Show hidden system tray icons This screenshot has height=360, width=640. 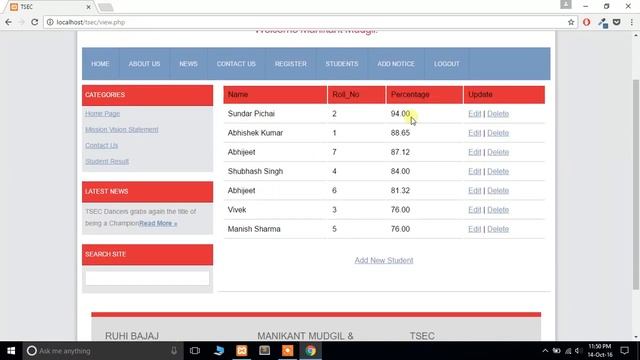[x=545, y=351]
